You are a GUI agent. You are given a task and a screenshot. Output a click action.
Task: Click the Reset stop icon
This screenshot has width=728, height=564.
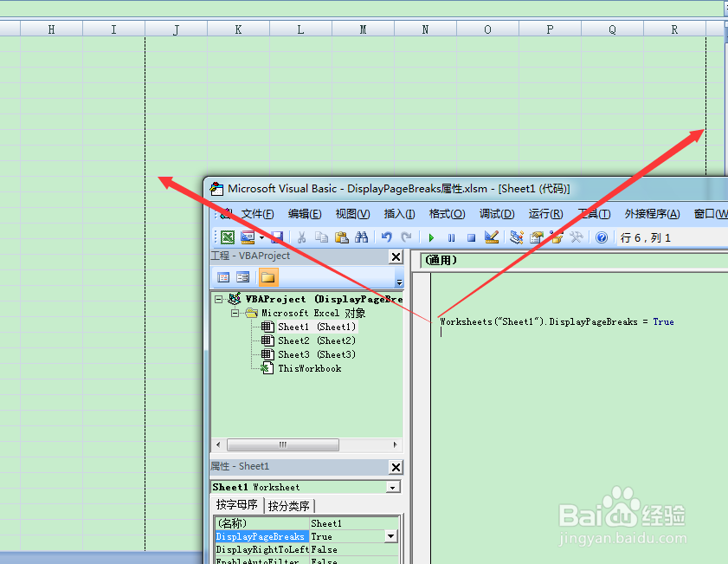(471, 238)
